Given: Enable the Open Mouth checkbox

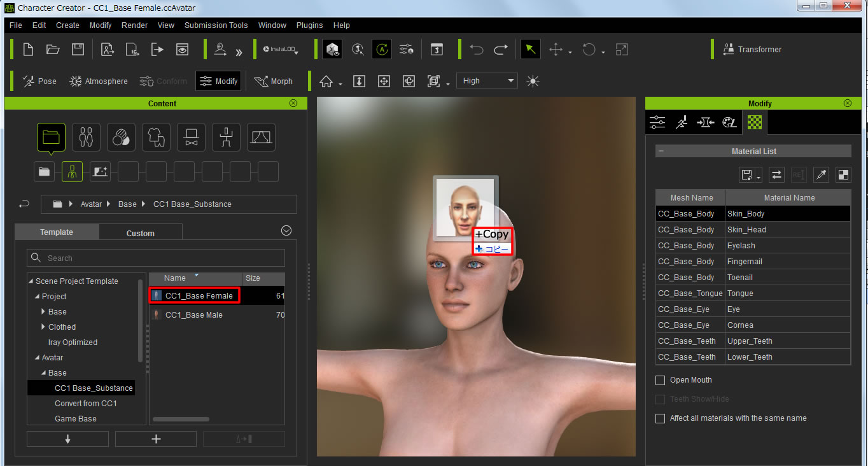Looking at the screenshot, I should pyautogui.click(x=661, y=380).
